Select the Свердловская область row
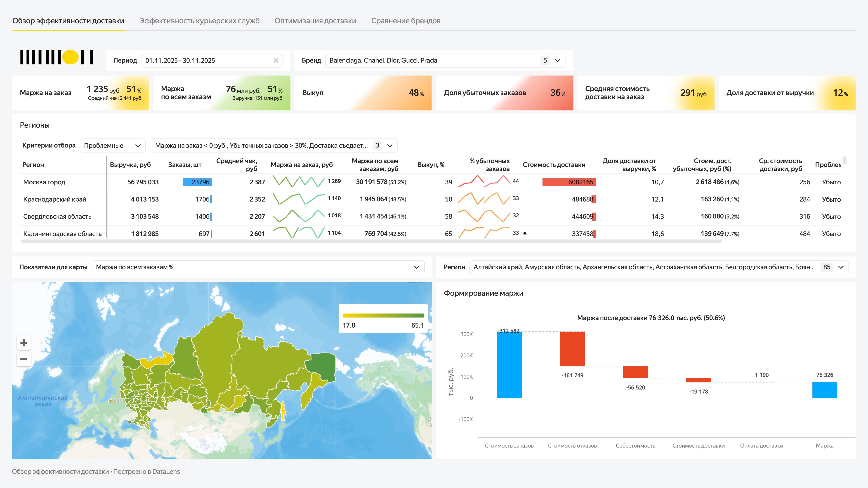This screenshot has width=868, height=488. coord(430,217)
